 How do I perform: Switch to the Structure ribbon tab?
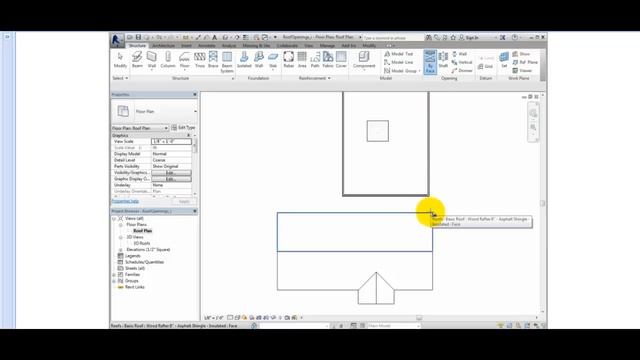tap(137, 46)
